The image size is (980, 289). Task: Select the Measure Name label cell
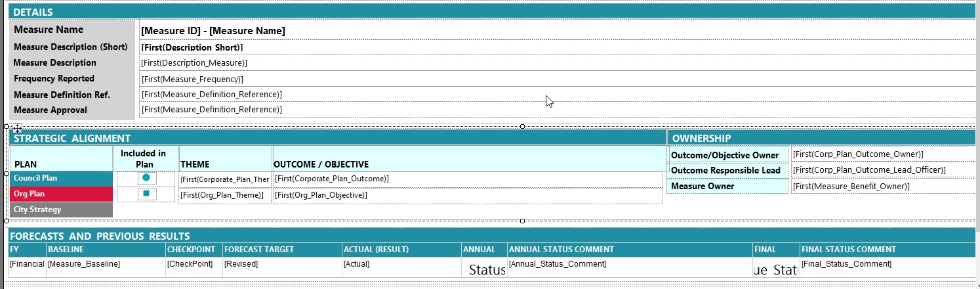pyautogui.click(x=72, y=30)
